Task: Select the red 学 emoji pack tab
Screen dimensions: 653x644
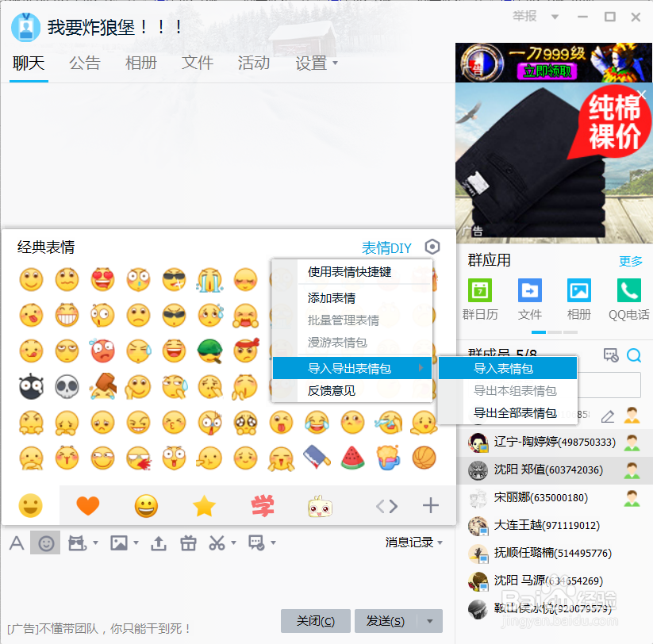Action: point(263,506)
